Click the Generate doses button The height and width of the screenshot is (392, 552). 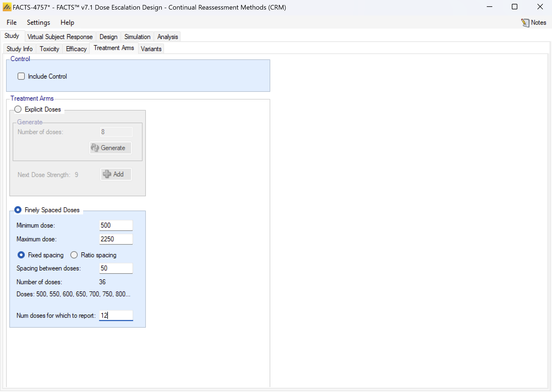pyautogui.click(x=110, y=148)
